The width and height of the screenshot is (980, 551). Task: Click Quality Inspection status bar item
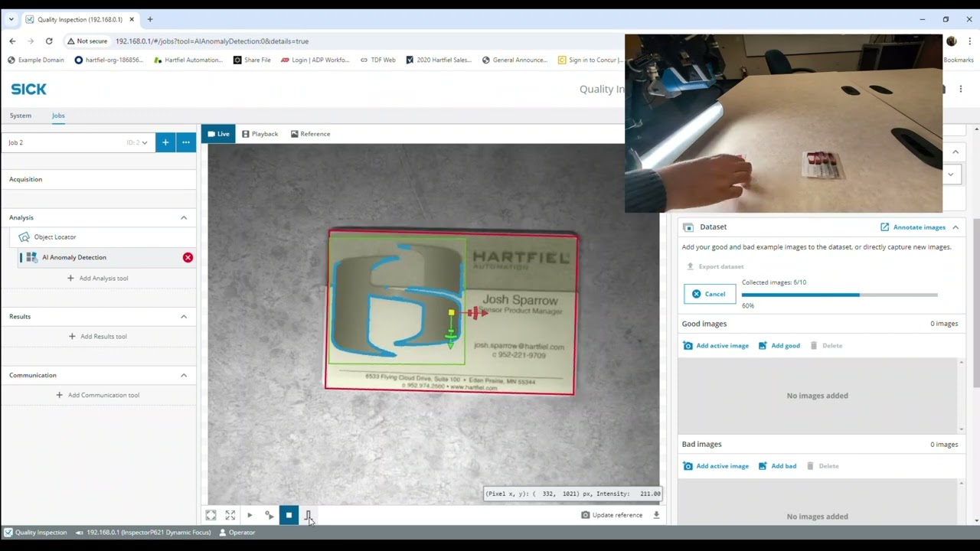[x=35, y=533]
